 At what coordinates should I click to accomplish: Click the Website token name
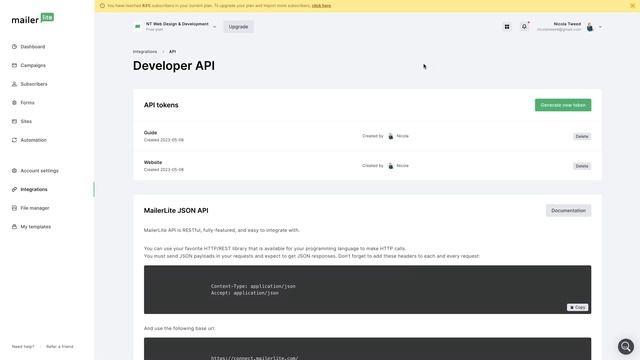coord(153,162)
